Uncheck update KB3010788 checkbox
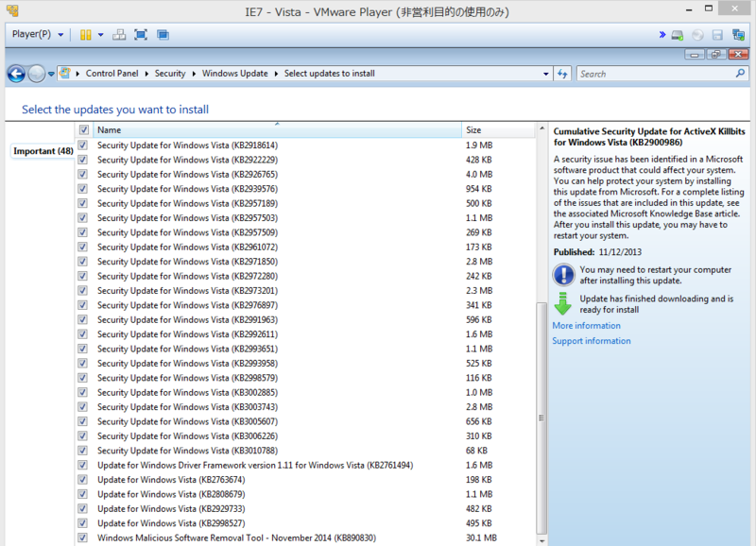 [83, 450]
